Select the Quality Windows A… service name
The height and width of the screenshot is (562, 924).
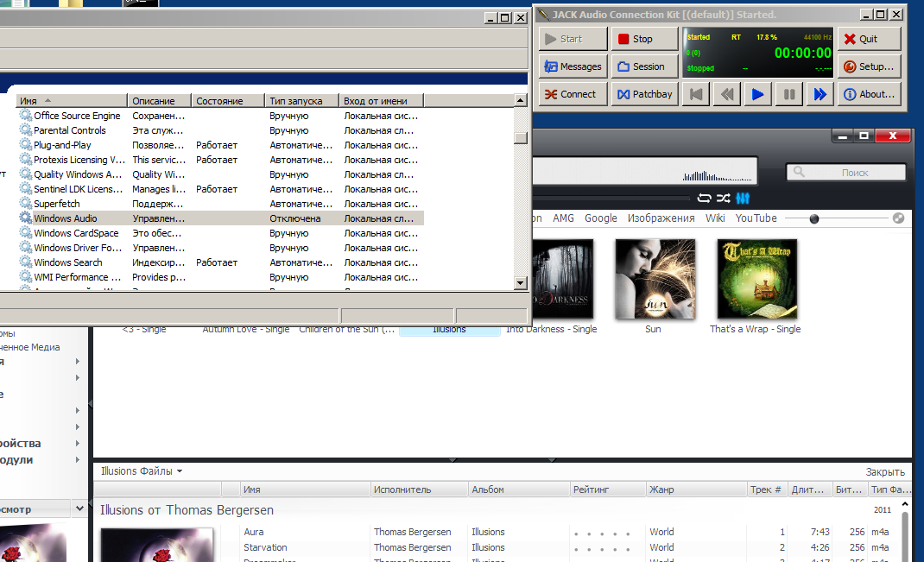(x=78, y=174)
